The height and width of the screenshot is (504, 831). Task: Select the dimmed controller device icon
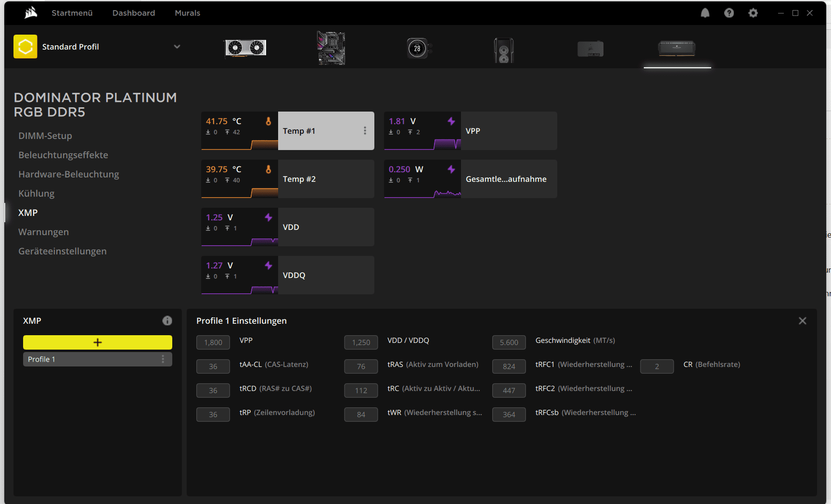tap(590, 49)
